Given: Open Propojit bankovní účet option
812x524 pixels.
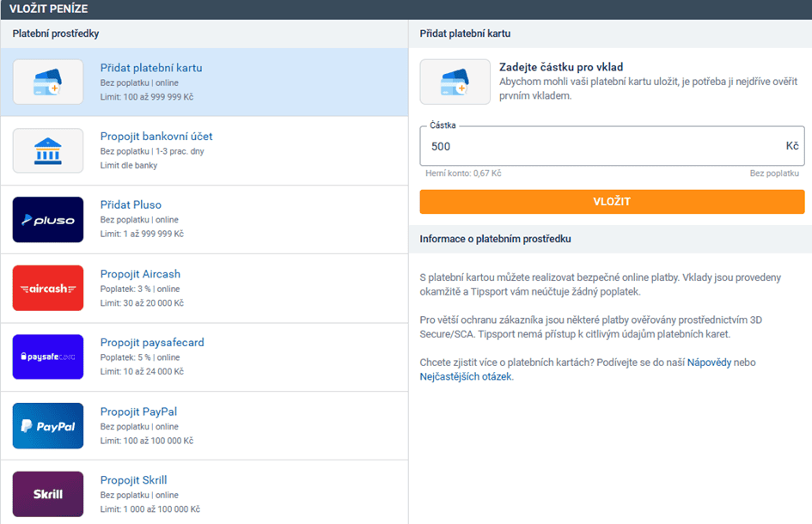Looking at the screenshot, I should click(x=156, y=137).
